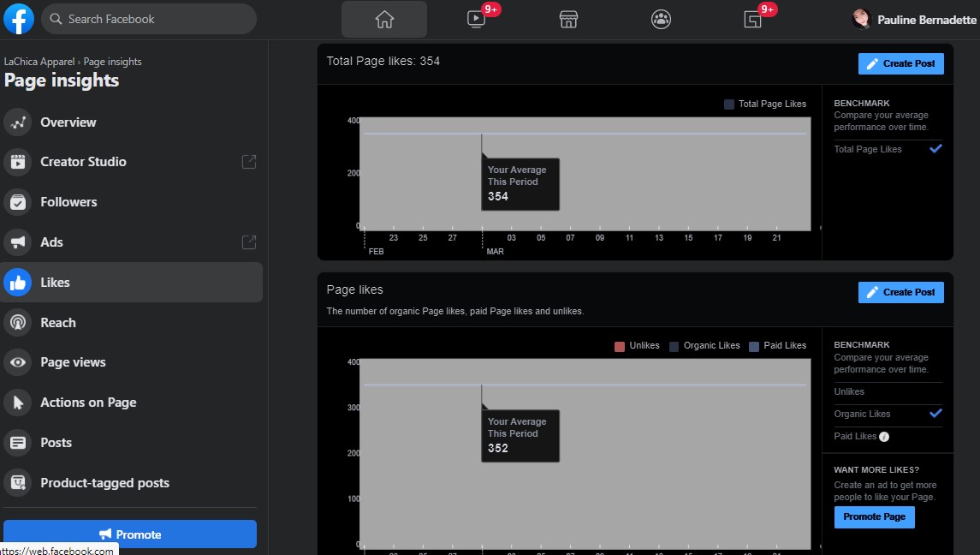Screen dimensions: 980x555
Task: Click the Total Page Likes legend swatch
Action: 728,104
